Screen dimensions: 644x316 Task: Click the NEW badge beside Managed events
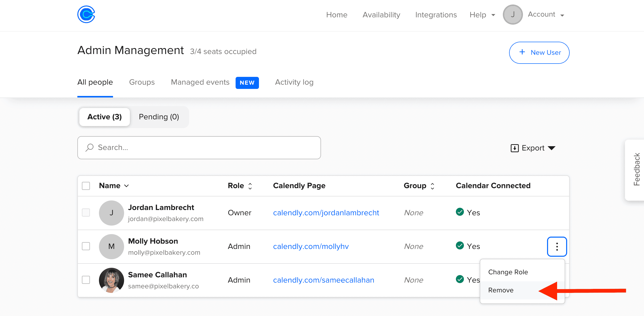click(247, 83)
